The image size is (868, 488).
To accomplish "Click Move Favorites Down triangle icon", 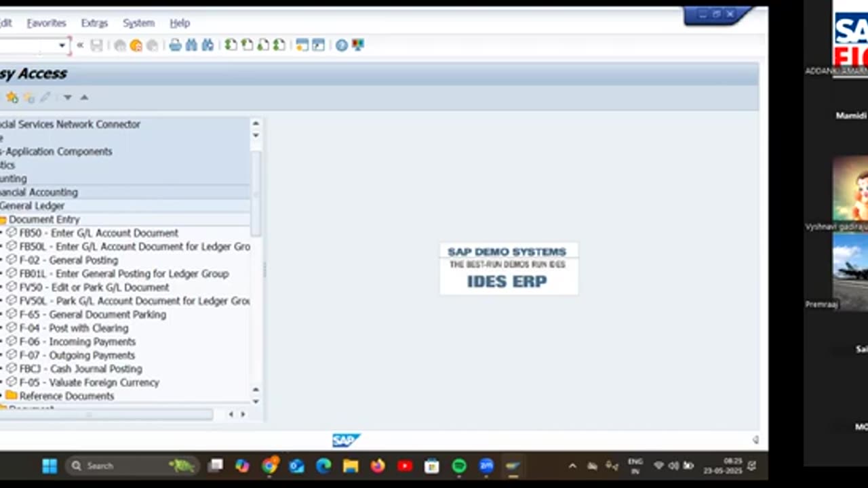I will tap(68, 98).
